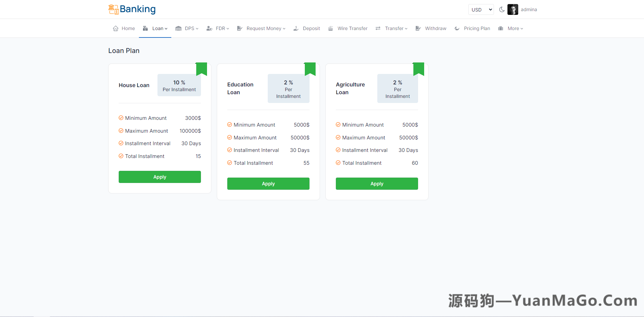Expand the FDR dropdown menu

222,28
